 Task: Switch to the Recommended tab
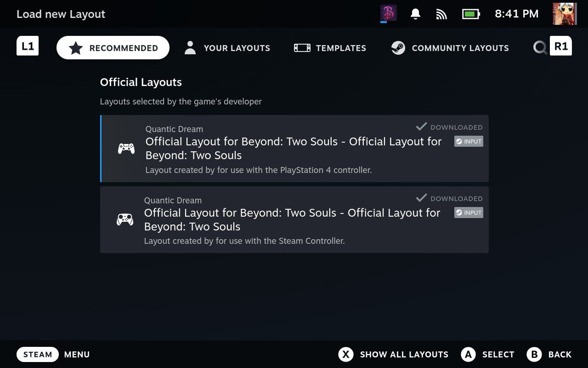(113, 48)
